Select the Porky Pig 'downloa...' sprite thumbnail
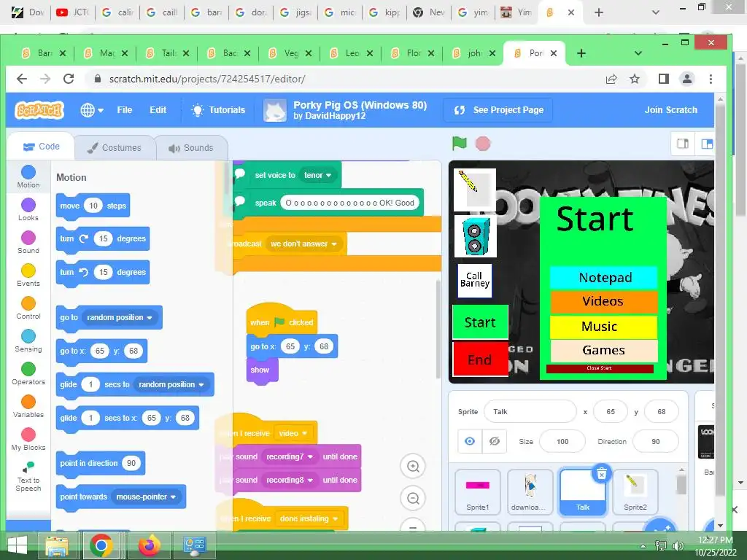The width and height of the screenshot is (747, 560). (x=530, y=492)
